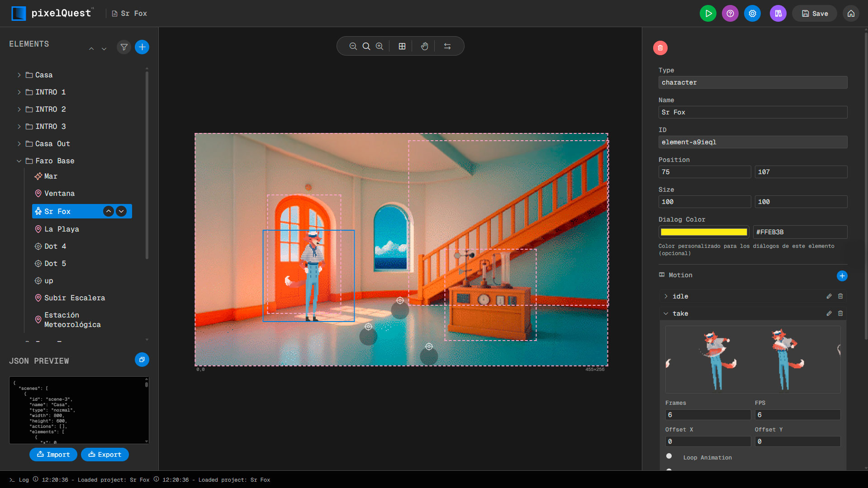Click the Save button
This screenshot has width=868, height=488.
[x=815, y=14]
